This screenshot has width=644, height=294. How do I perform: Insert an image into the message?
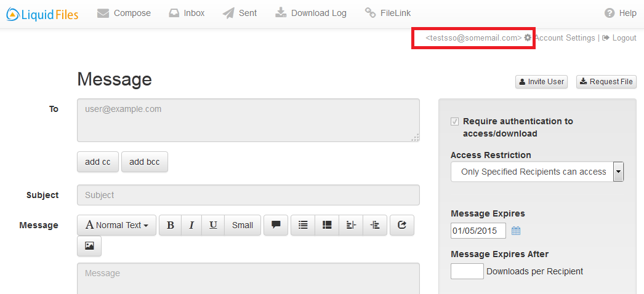point(89,246)
